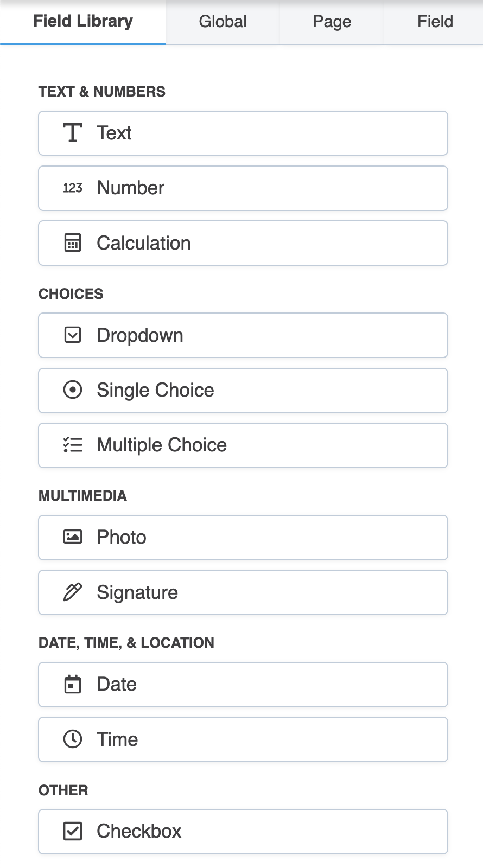Click the Calculation calculator icon
The height and width of the screenshot is (868, 483).
pos(73,243)
